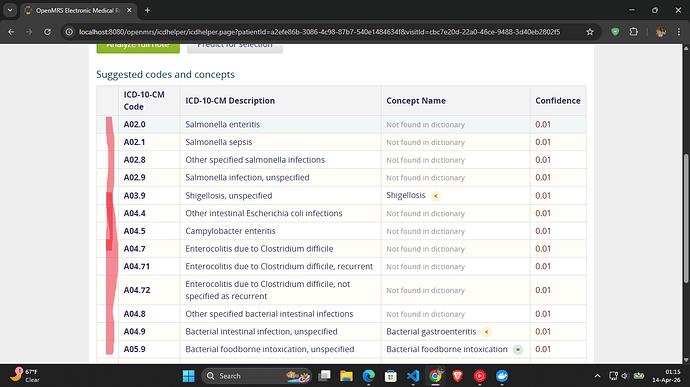690x387 pixels.
Task: Open the Chrome three-dot menu
Action: coord(679,32)
